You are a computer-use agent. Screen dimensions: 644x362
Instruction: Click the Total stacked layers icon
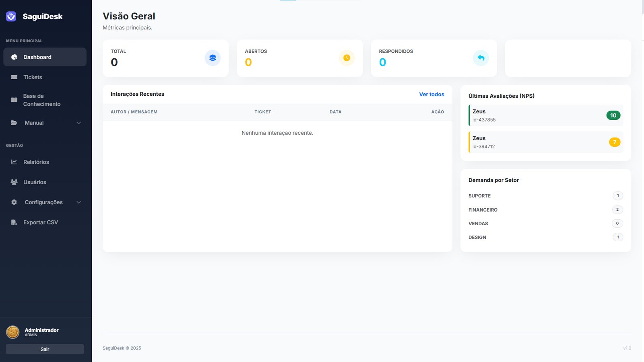click(x=213, y=58)
